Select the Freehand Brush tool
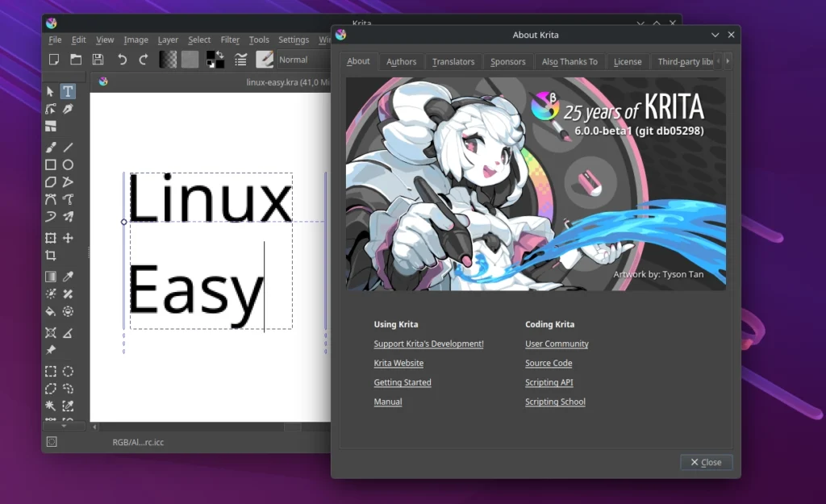Viewport: 826px width, 504px height. click(x=50, y=147)
